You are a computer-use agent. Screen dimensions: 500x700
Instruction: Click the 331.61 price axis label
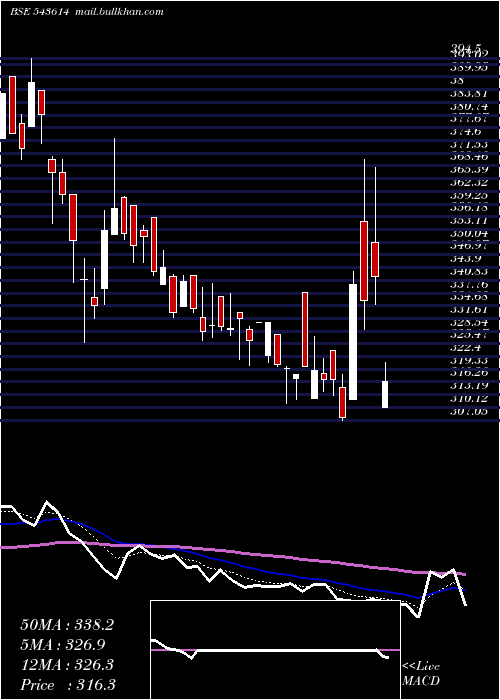point(469,309)
